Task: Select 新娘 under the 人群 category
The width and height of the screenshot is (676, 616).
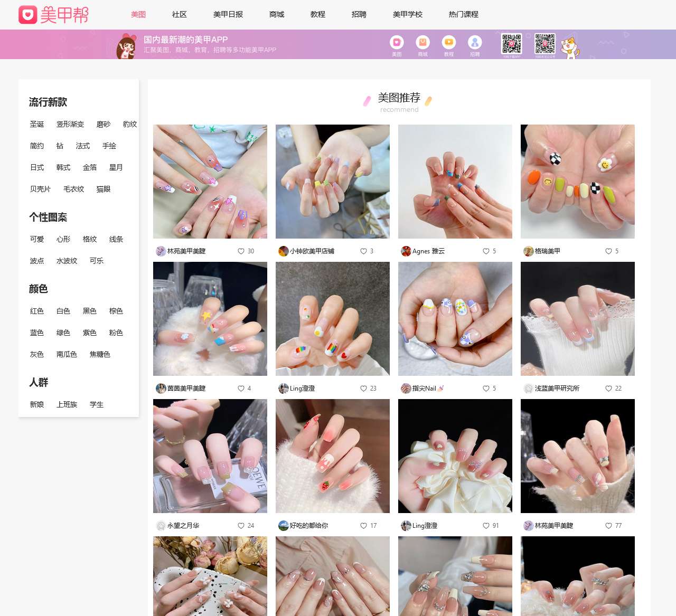Action: 37,404
